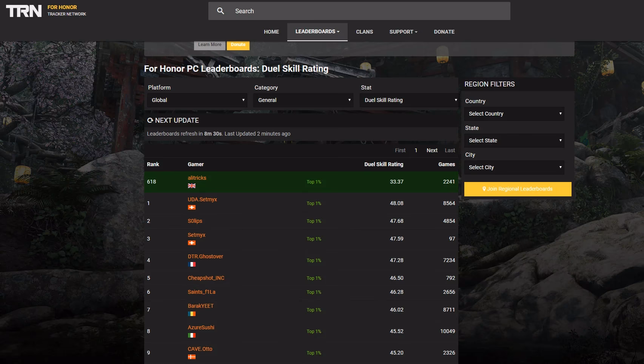Click the games count 10049
644x364 pixels.
coord(448,331)
